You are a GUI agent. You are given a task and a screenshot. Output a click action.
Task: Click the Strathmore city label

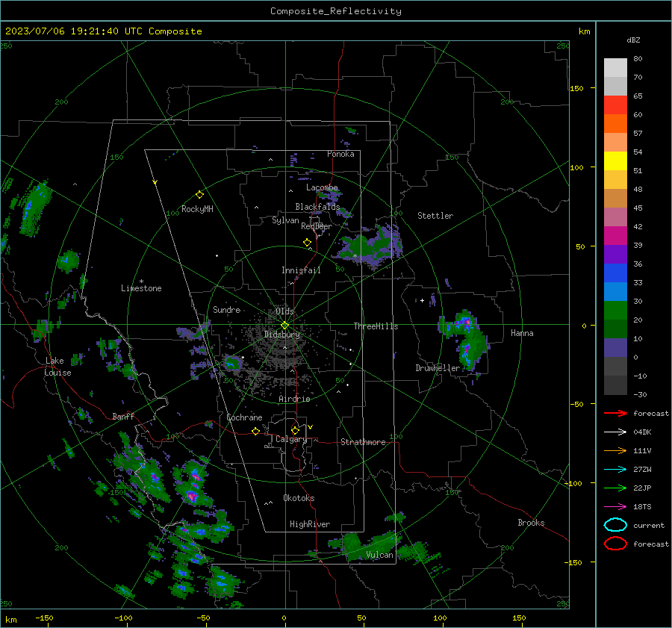click(x=363, y=442)
